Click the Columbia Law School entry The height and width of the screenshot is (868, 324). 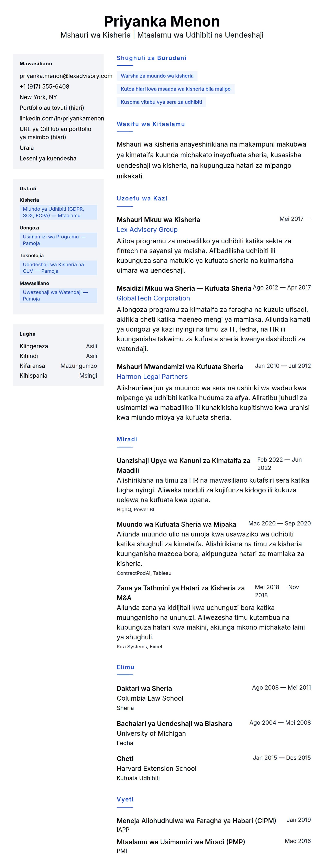[150, 698]
